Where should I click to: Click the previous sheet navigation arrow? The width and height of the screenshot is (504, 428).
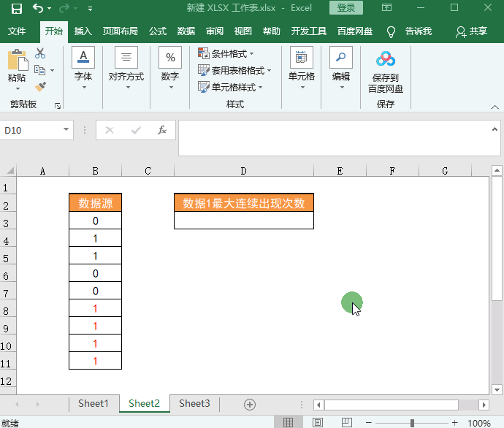tap(17, 404)
